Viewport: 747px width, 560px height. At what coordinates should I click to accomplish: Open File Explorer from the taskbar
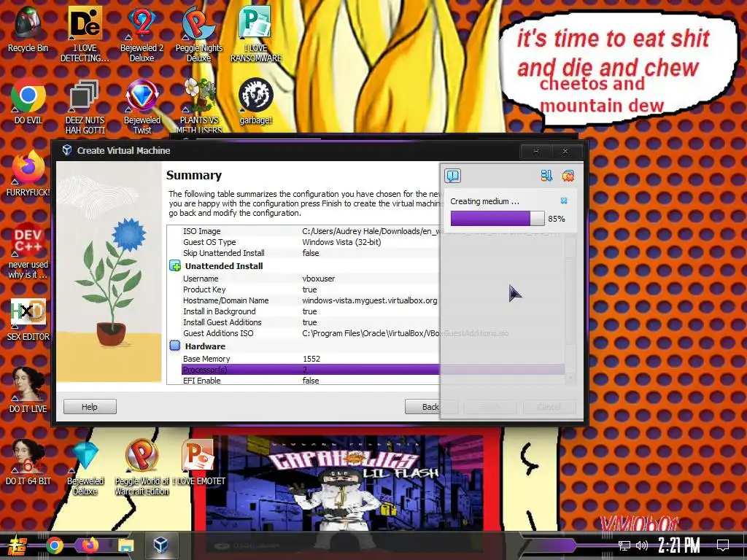(125, 545)
